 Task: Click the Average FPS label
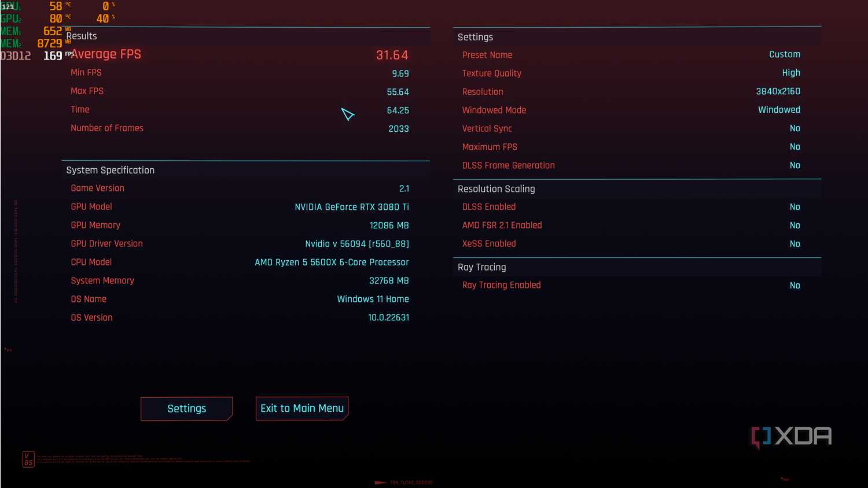[106, 54]
